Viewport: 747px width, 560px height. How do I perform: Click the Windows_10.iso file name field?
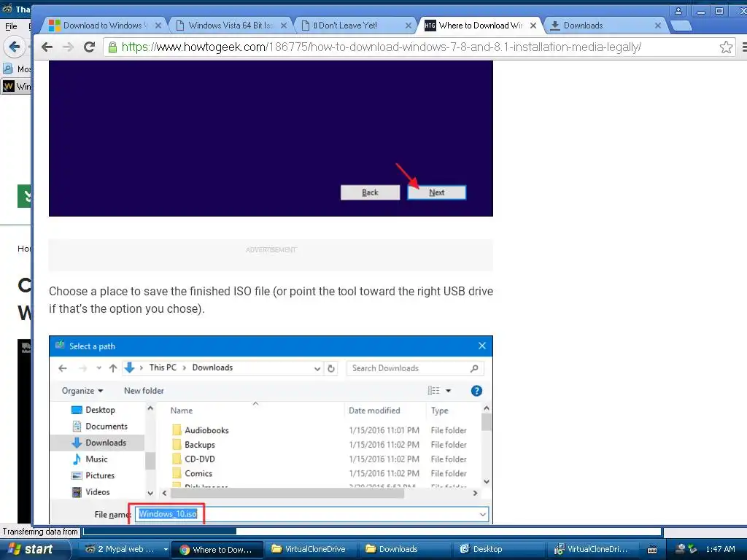[311, 514]
